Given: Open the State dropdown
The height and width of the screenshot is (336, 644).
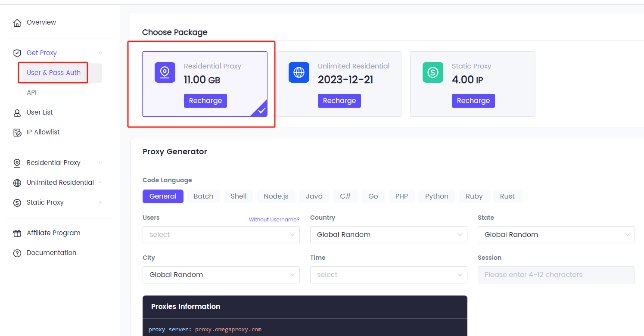Looking at the screenshot, I should [x=556, y=235].
